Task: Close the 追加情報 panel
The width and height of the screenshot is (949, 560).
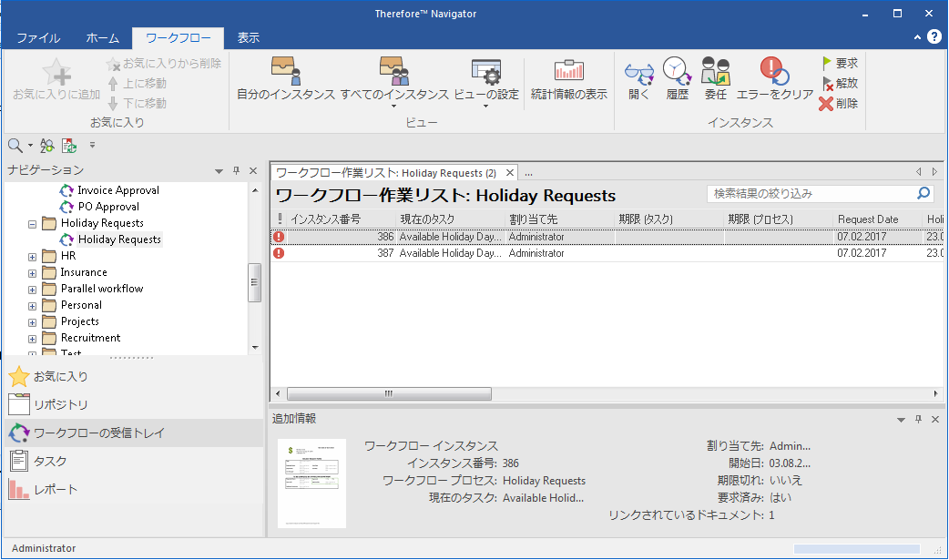Action: pos(935,419)
